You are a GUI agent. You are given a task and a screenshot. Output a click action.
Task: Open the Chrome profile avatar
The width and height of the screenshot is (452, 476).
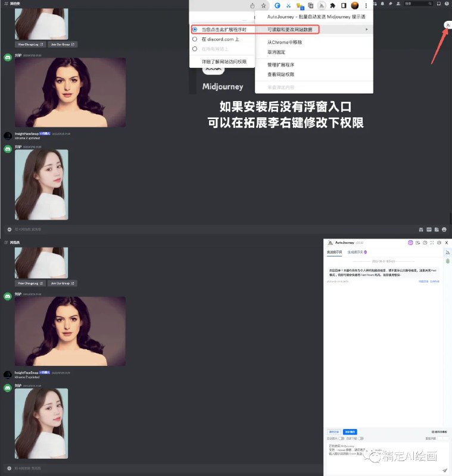(354, 5)
